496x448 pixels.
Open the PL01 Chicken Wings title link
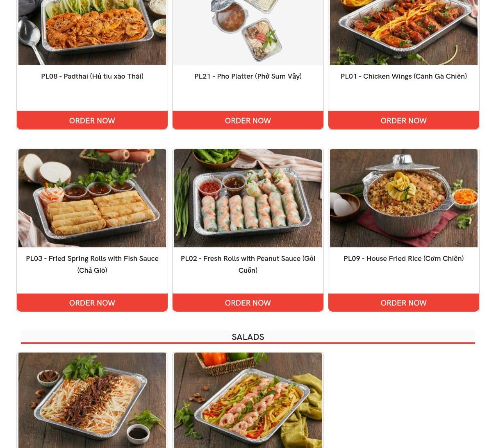[404, 76]
